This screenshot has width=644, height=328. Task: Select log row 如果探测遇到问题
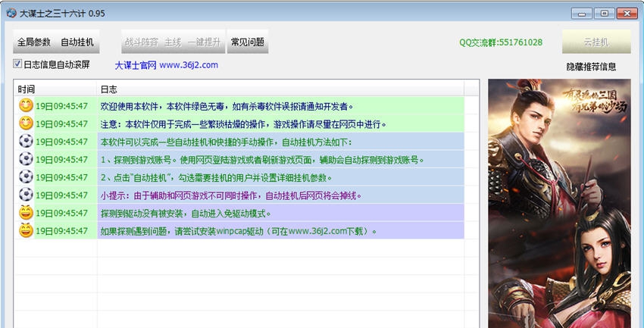[x=239, y=230]
